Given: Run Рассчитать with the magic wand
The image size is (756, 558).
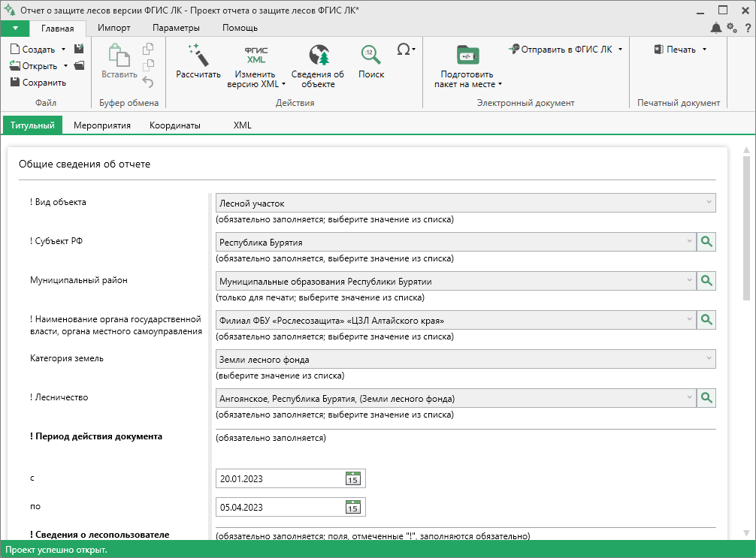Looking at the screenshot, I should pos(198,55).
